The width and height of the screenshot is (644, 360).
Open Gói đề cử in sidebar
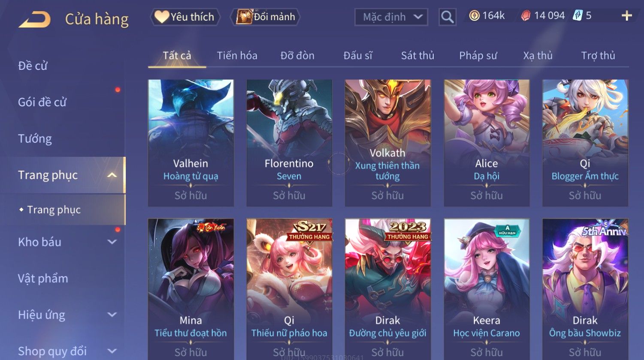[x=42, y=102]
